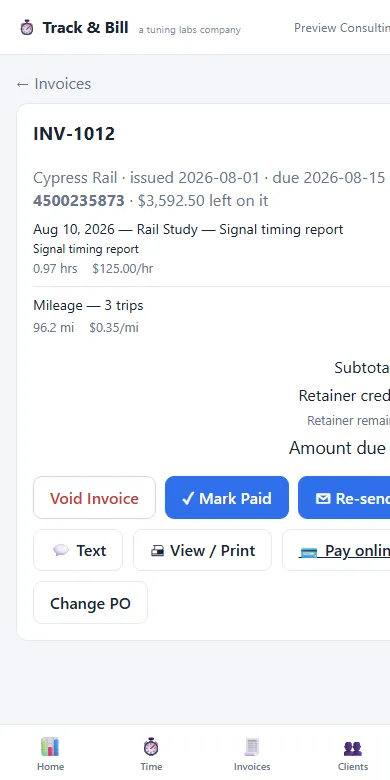
Task: Open Time via the stopwatch icon
Action: tap(151, 747)
